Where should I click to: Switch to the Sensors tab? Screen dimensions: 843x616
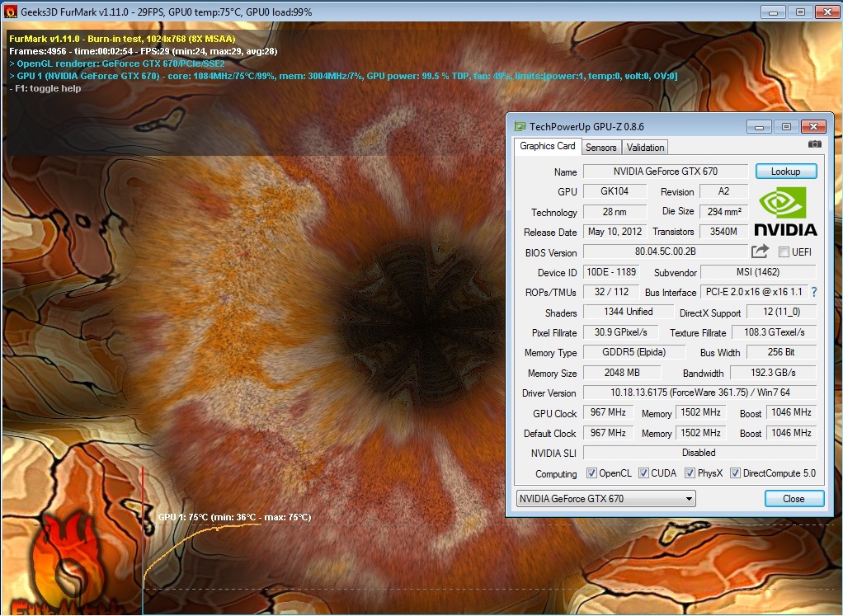(600, 147)
